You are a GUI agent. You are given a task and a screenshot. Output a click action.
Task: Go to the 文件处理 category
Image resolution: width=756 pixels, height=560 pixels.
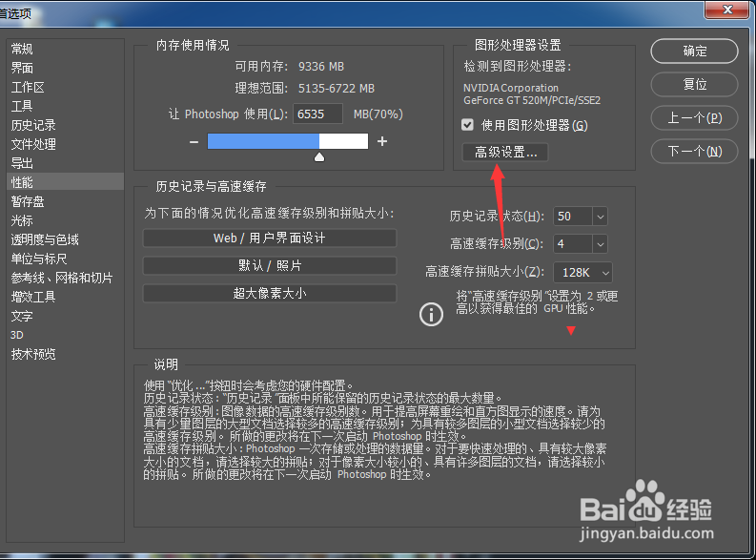click(33, 144)
